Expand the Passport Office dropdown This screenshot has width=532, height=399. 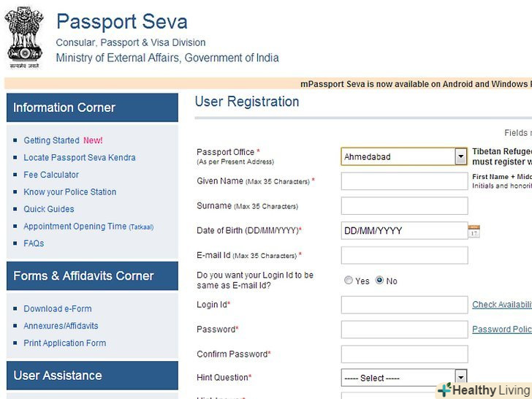tap(460, 156)
